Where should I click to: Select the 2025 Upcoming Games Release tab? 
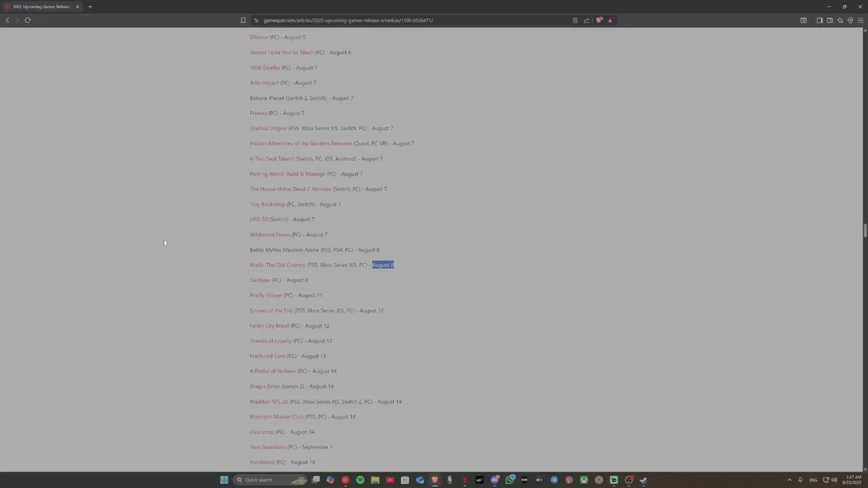point(41,7)
